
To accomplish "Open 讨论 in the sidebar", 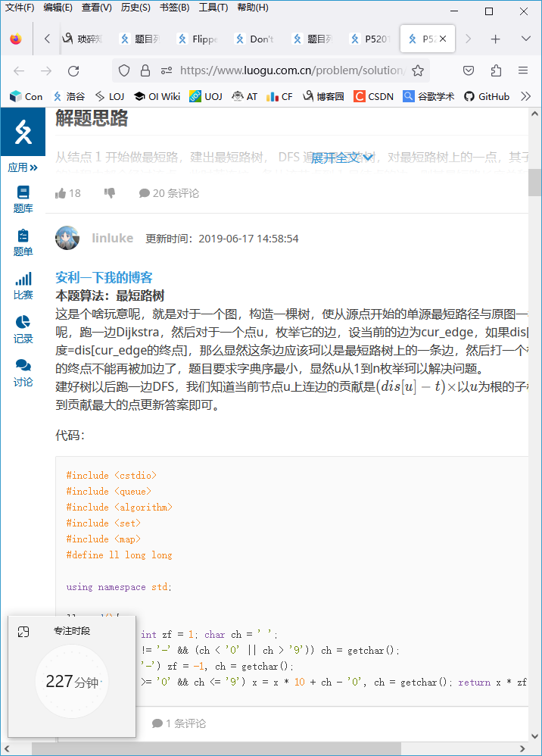I will (x=23, y=373).
